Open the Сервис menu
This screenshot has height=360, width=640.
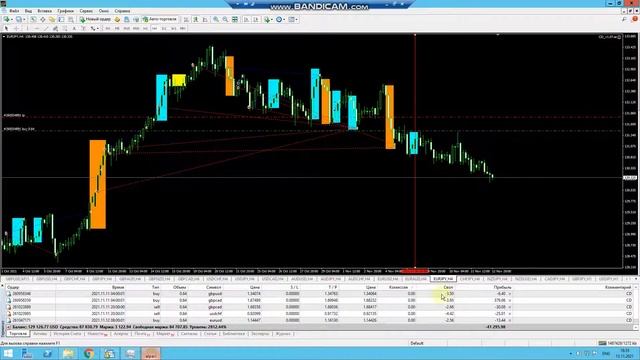86,11
